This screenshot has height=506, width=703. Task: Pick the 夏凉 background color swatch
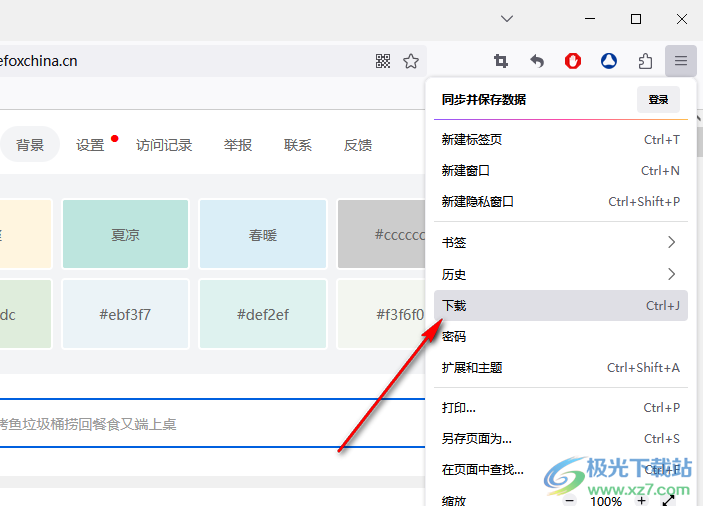(x=126, y=234)
